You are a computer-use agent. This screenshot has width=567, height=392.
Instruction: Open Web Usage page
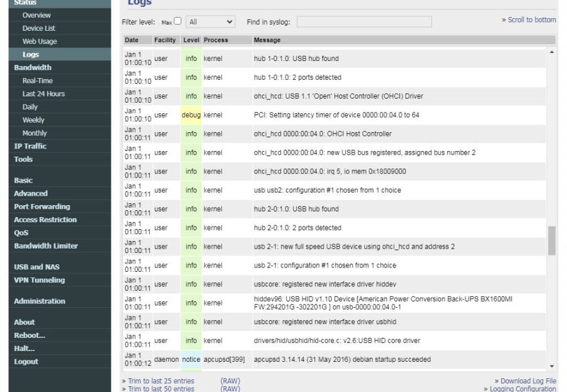pyautogui.click(x=40, y=41)
